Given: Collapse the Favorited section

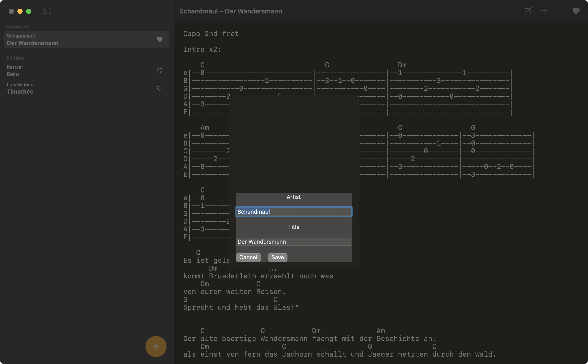Looking at the screenshot, I should 17,26.
